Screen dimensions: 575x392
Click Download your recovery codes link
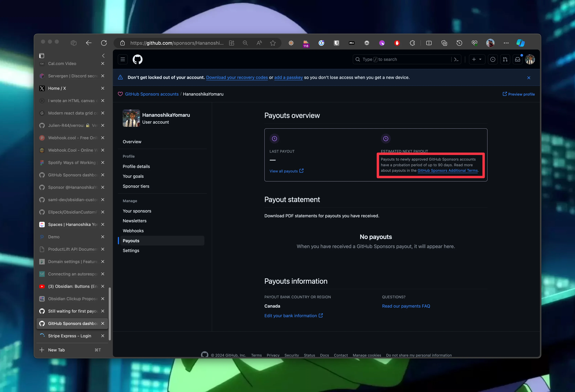237,77
